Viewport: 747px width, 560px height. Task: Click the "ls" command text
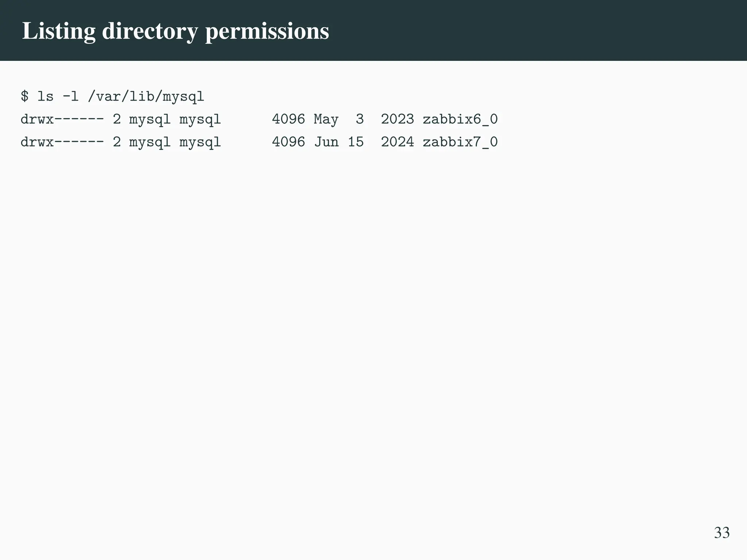coord(45,97)
